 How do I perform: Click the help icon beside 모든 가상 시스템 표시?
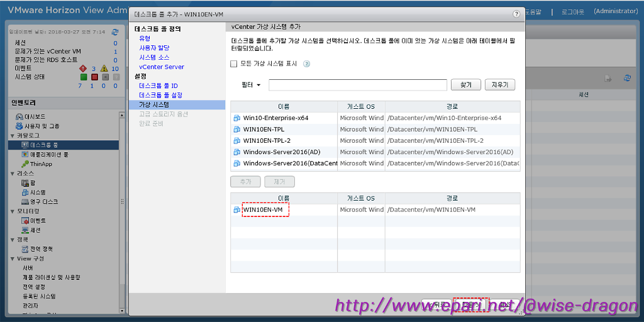306,64
